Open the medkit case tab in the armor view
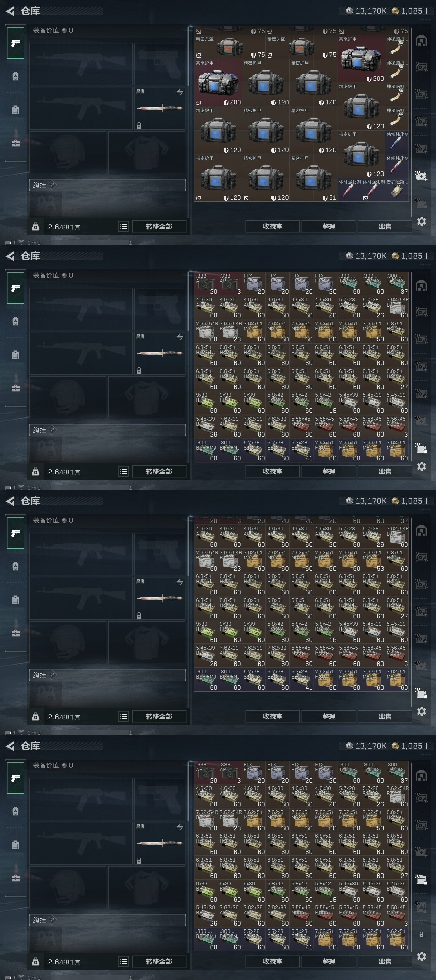Viewport: 436px width, 980px height. pyautogui.click(x=16, y=143)
